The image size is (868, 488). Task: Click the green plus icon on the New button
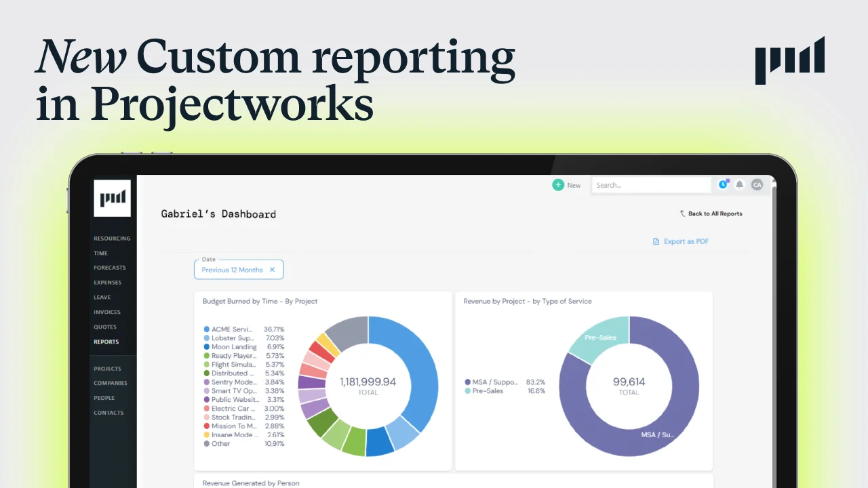click(558, 184)
